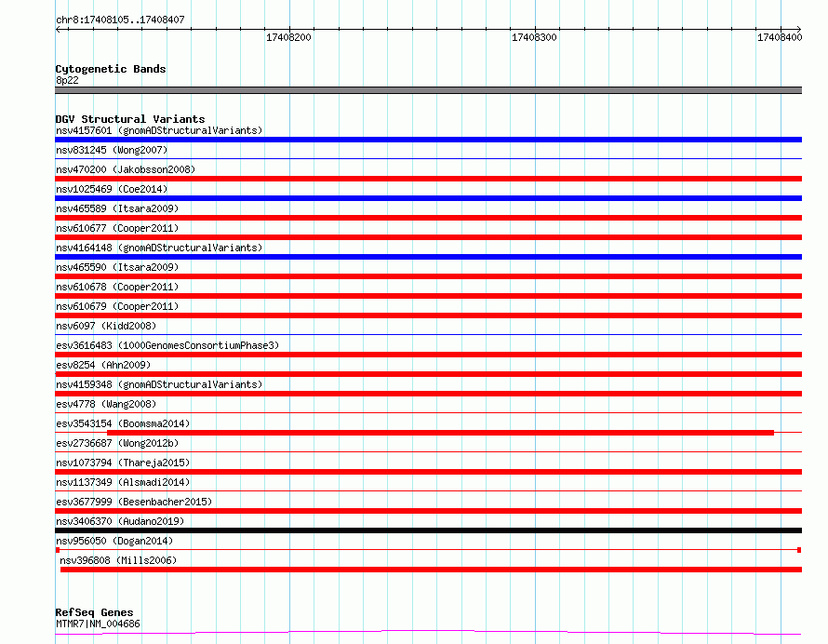
Task: Click the esv2736687 (Wong2012b) label
Action: 117,443
